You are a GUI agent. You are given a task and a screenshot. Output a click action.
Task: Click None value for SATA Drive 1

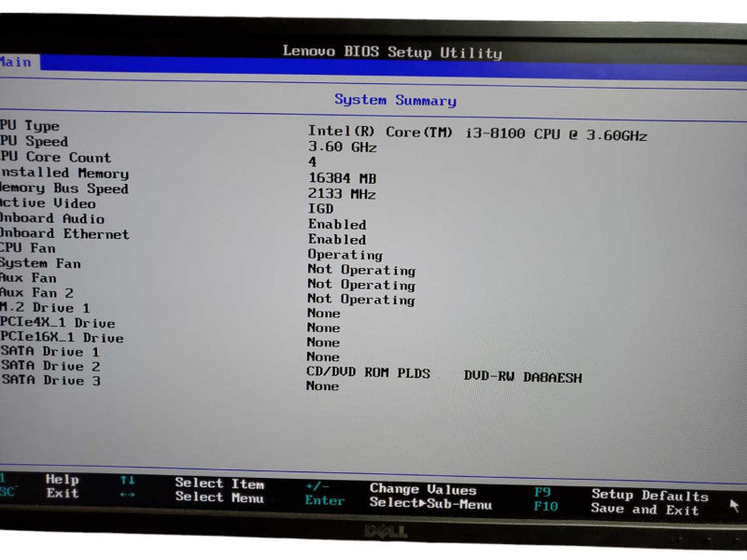tap(323, 357)
